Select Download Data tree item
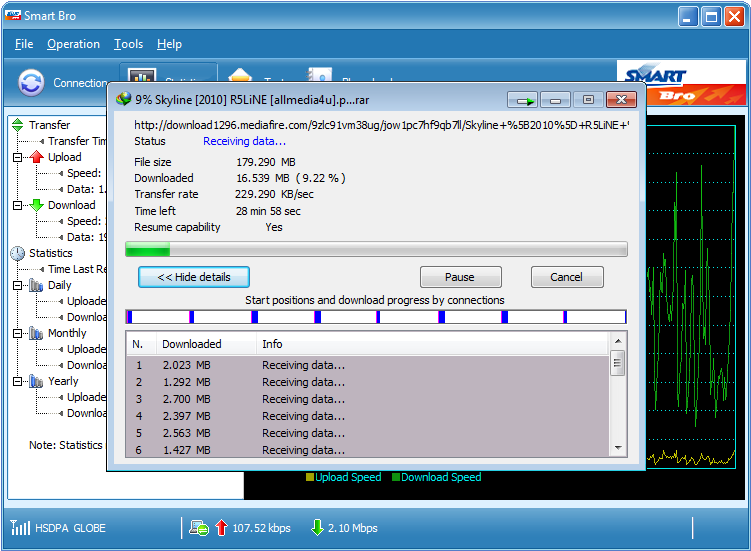This screenshot has height=551, width=751. [x=86, y=237]
